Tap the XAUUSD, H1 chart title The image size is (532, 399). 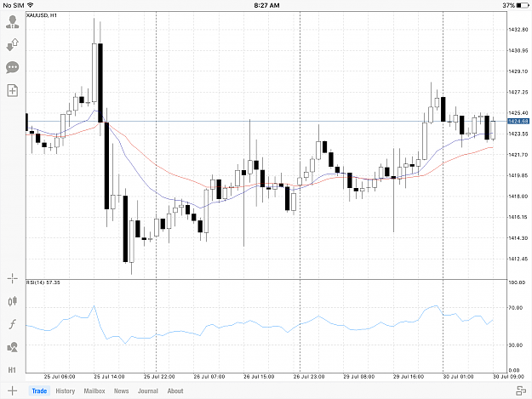point(42,15)
